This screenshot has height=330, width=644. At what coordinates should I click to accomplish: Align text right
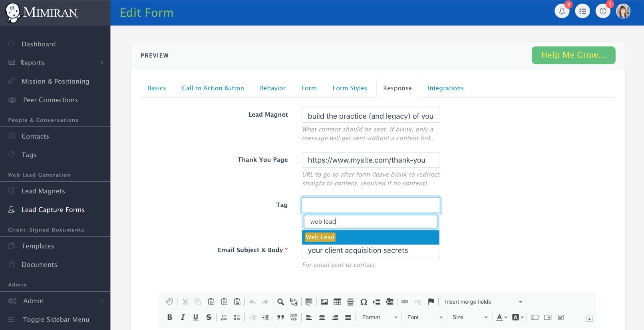coord(335,317)
